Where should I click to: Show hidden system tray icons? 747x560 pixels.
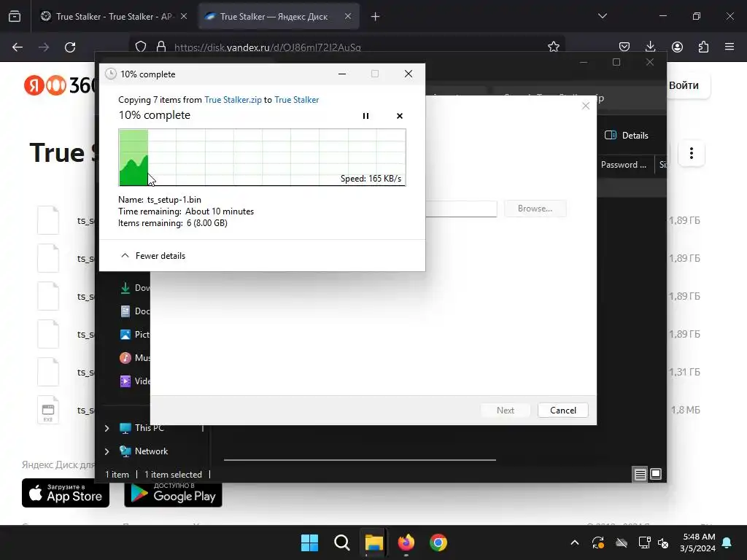tap(575, 542)
